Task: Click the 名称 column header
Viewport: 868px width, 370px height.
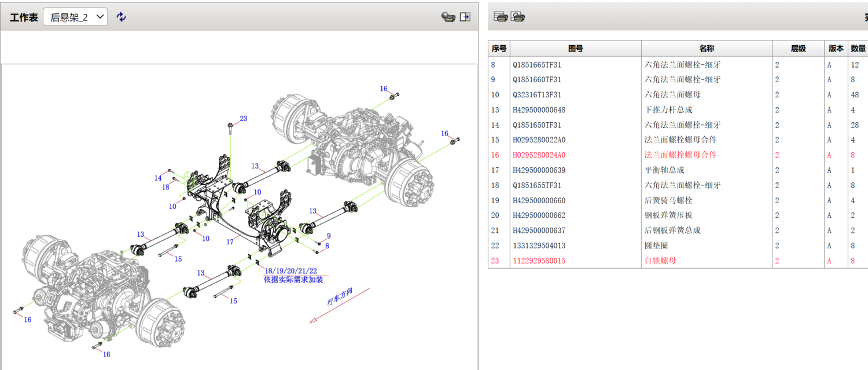Action: pyautogui.click(x=706, y=49)
